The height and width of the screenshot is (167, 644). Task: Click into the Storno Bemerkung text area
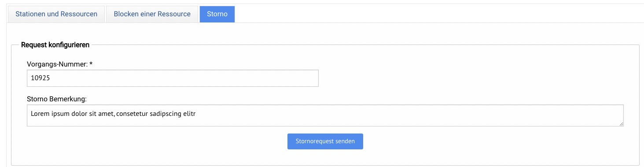point(325,115)
